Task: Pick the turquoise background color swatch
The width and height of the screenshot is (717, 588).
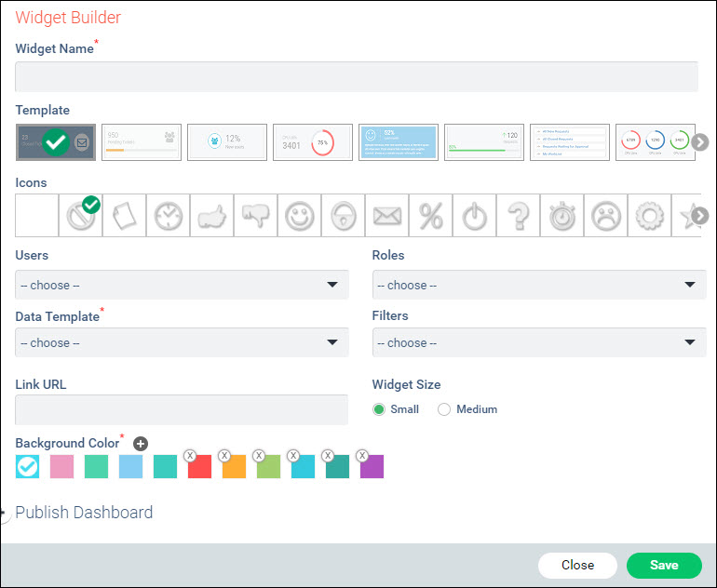Action: (x=165, y=466)
